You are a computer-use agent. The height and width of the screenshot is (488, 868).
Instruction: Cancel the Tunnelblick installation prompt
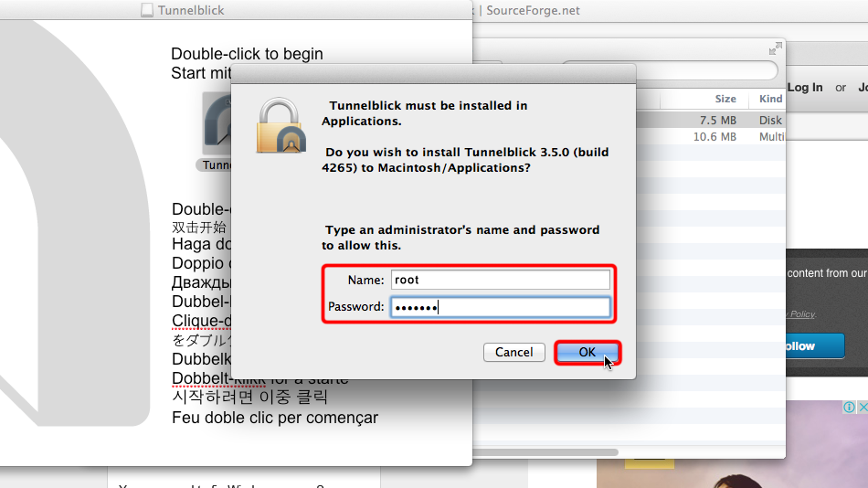click(513, 352)
